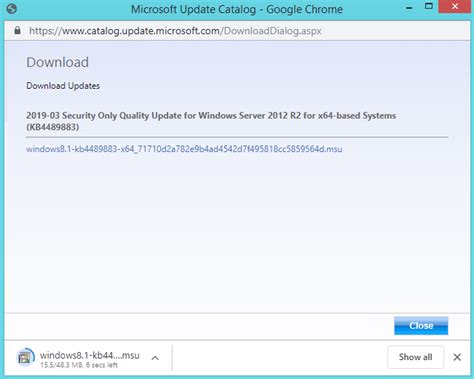Maximize the Chrome window
This screenshot has height=379, width=474.
coord(429,6)
